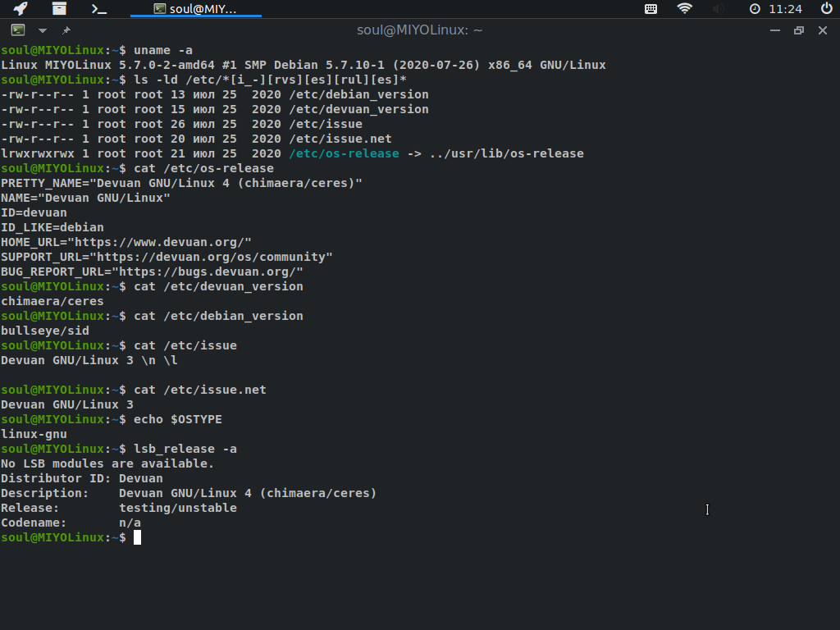Click the '/etc/issue.net' listing entry
This screenshot has height=630, width=840.
[340, 139]
